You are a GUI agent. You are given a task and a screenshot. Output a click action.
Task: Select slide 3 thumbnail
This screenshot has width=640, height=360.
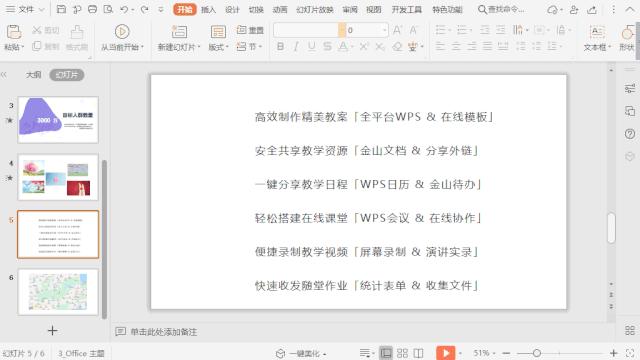click(58, 120)
